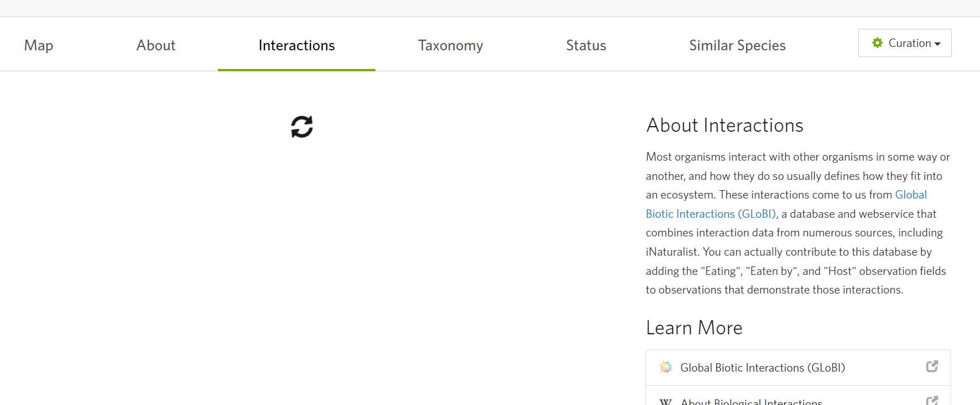Click the loading refresh spinner icon

coord(302,127)
